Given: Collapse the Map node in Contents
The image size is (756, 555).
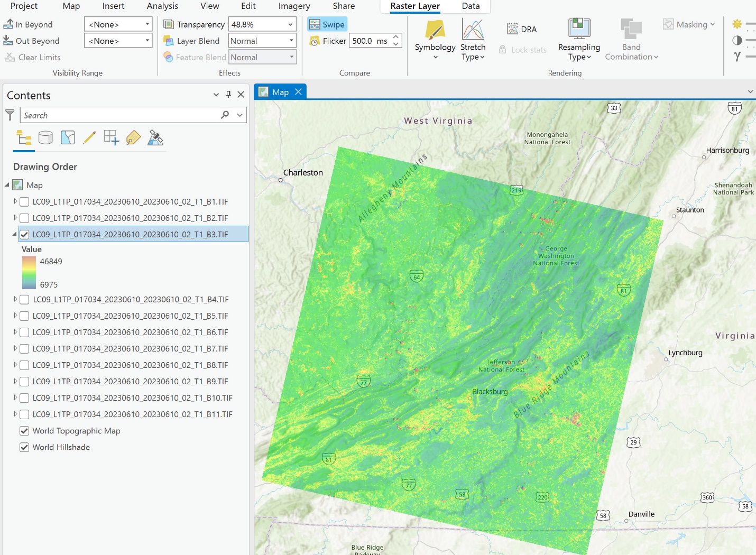Looking at the screenshot, I should 7,185.
